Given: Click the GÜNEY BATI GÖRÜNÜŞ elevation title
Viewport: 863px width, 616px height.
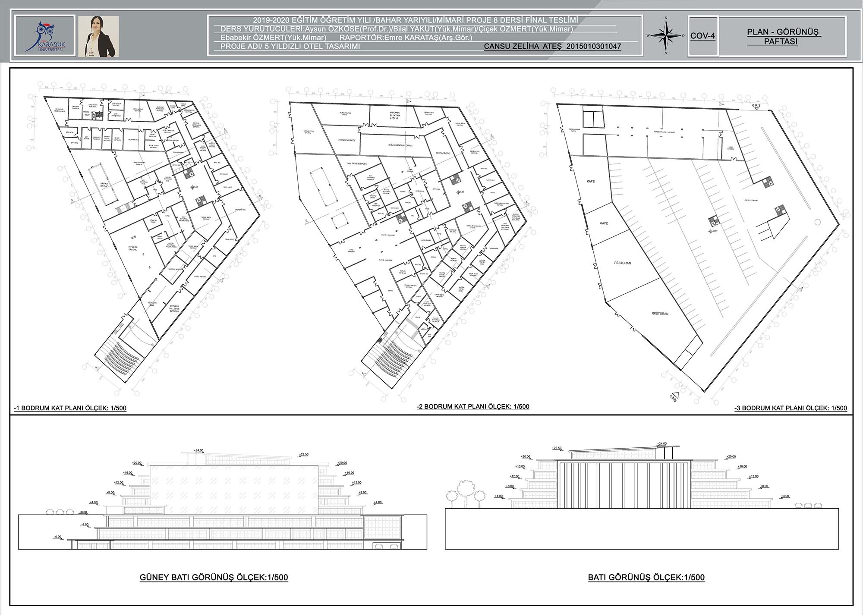Looking at the screenshot, I should (x=214, y=577).
